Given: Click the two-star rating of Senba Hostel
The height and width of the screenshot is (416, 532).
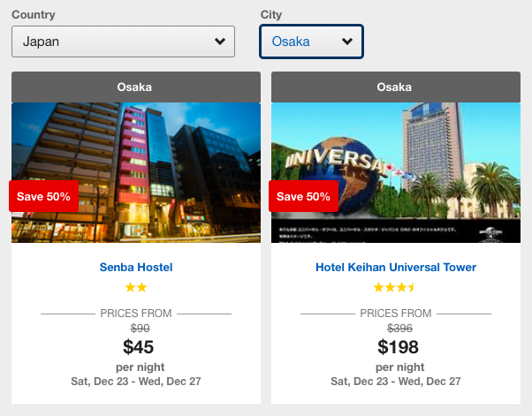Looking at the screenshot, I should click(136, 288).
